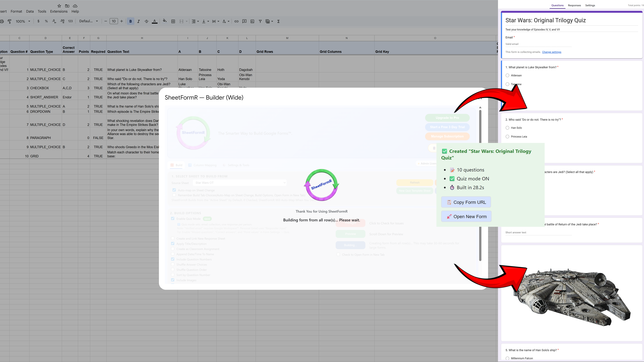
Task: Select the Alderaan radio option
Action: point(507,75)
